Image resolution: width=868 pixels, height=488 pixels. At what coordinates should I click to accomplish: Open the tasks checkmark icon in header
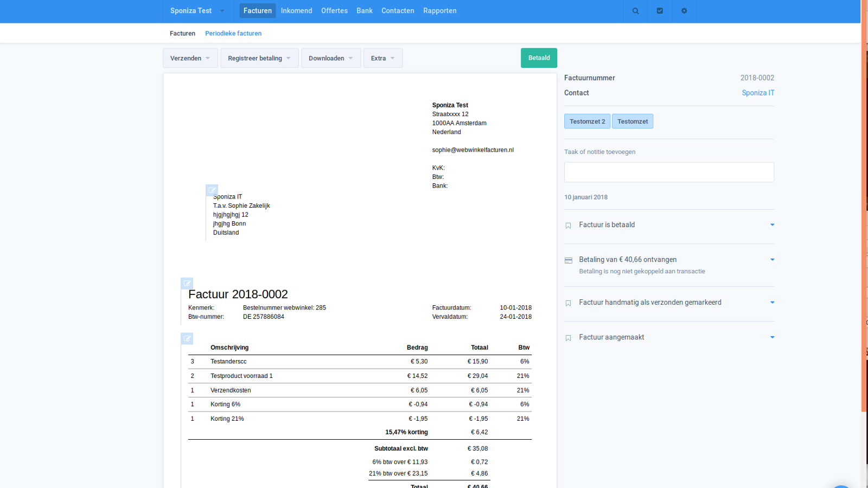[660, 11]
